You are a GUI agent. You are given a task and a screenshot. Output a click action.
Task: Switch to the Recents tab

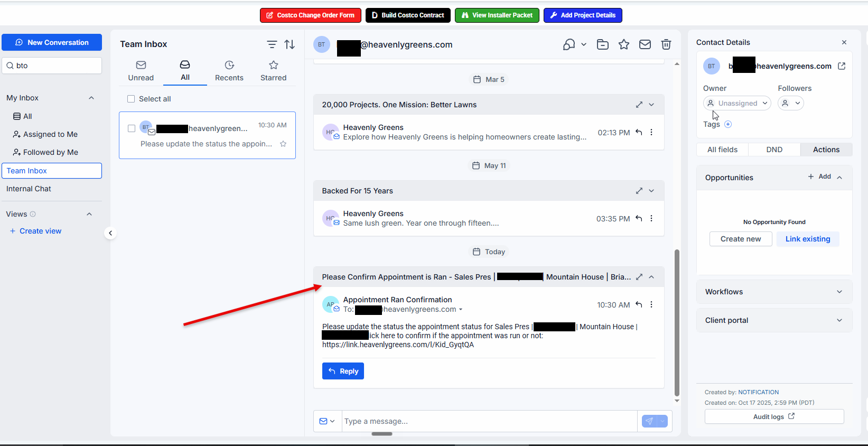(229, 71)
